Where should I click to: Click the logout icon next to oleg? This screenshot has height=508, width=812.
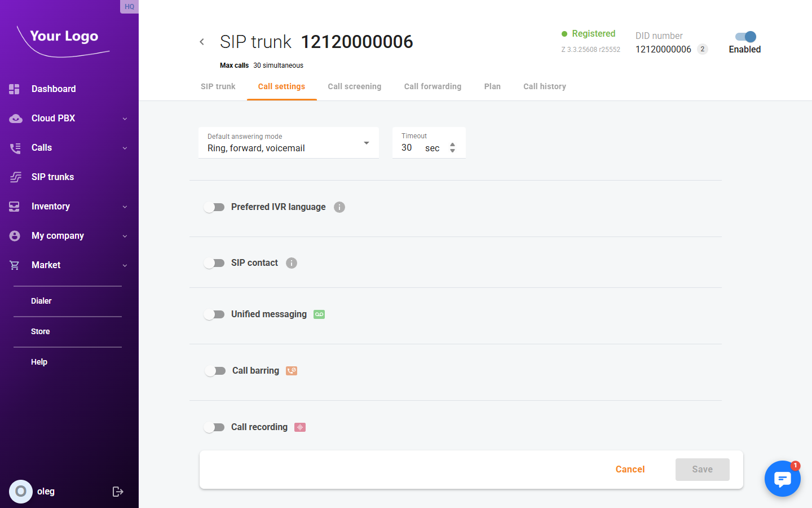click(118, 492)
